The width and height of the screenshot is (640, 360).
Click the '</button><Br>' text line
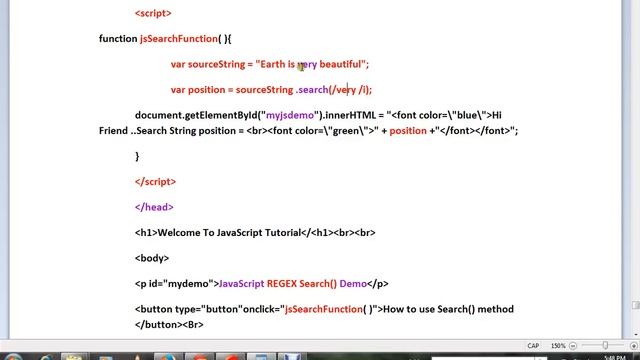pos(169,324)
